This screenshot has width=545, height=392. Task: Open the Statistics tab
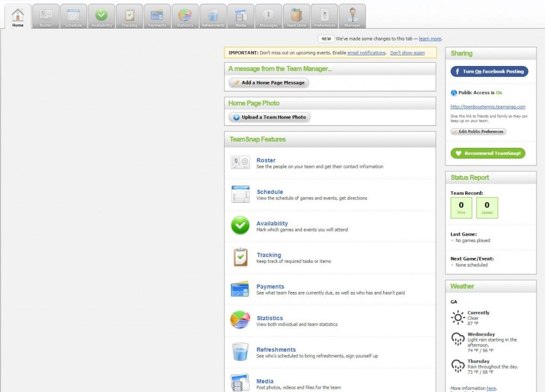point(185,16)
